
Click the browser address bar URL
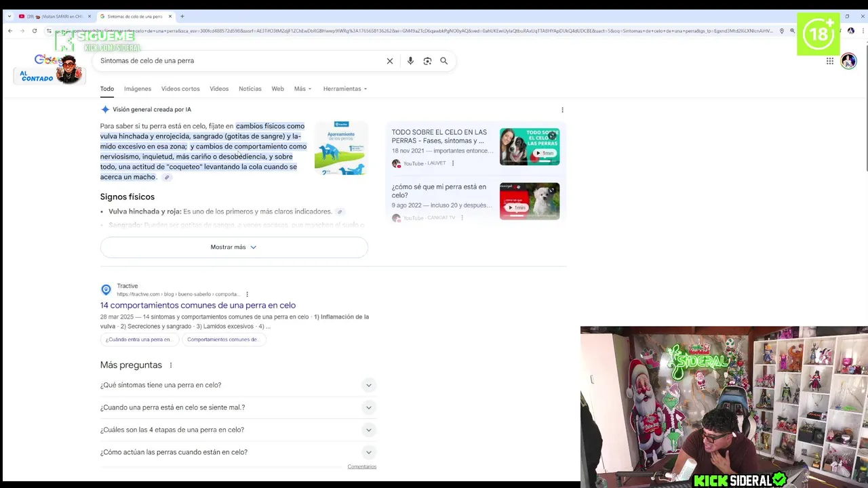(414, 30)
